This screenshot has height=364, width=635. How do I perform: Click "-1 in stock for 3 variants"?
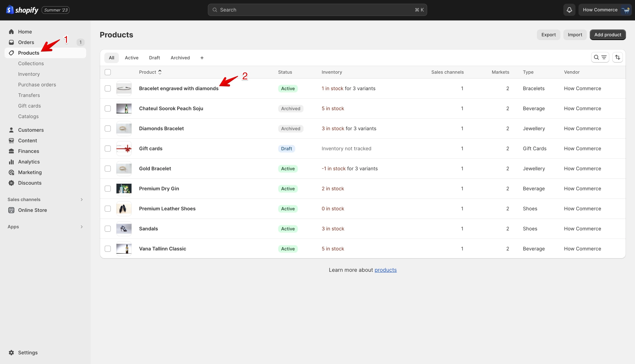[x=349, y=168]
